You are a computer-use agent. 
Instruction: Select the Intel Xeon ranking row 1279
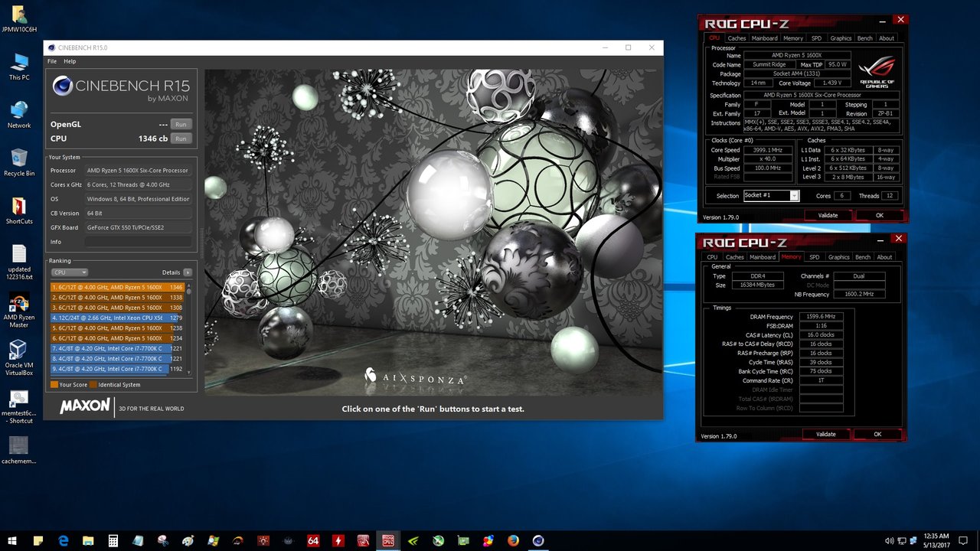(117, 318)
